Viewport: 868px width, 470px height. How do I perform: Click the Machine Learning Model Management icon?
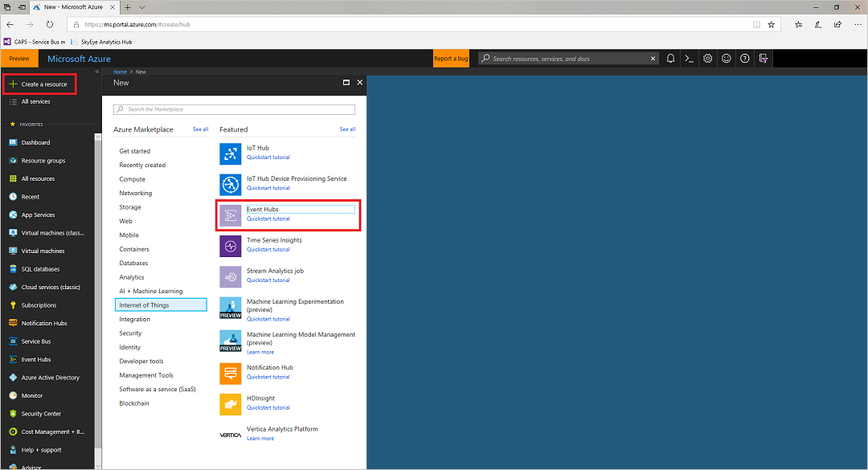(231, 341)
